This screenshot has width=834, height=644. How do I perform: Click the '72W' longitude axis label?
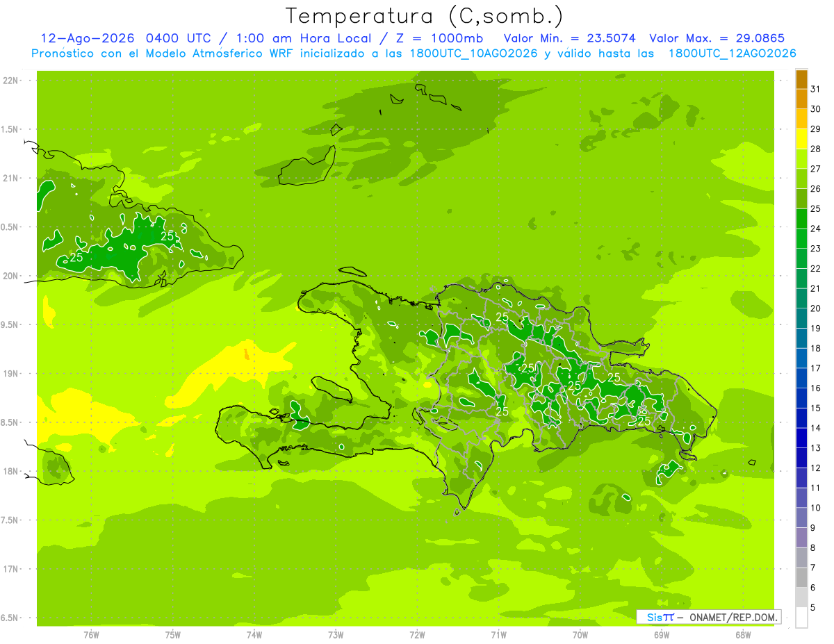coord(417,635)
